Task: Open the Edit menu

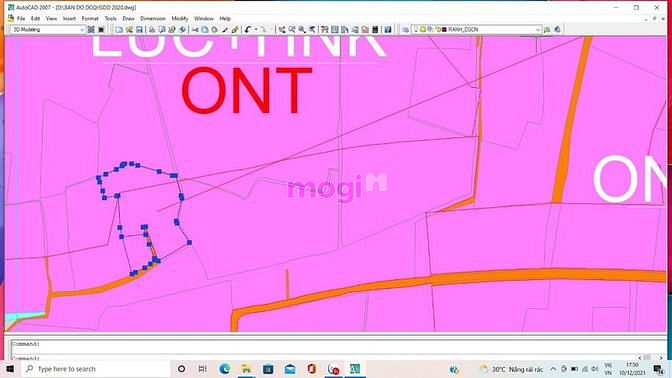Action: click(x=36, y=18)
